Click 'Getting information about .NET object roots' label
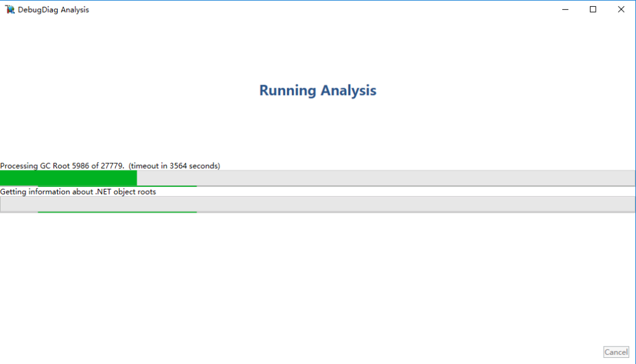 pyautogui.click(x=78, y=192)
